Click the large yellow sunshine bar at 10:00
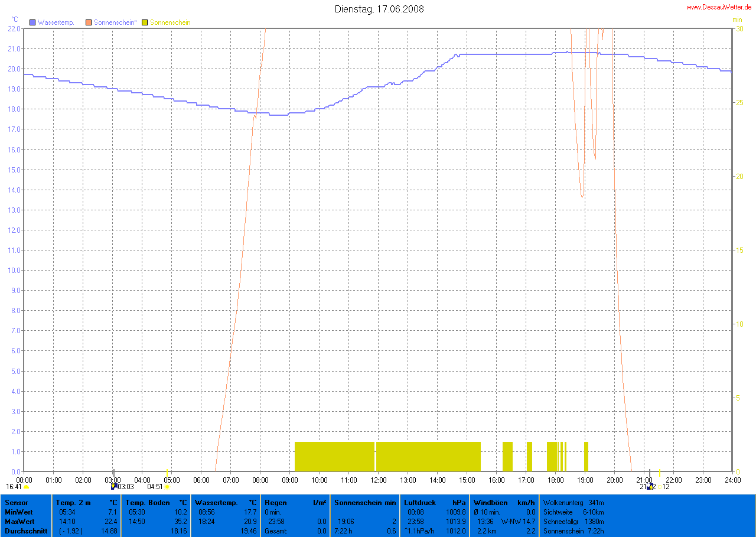756x537 pixels. tap(334, 456)
